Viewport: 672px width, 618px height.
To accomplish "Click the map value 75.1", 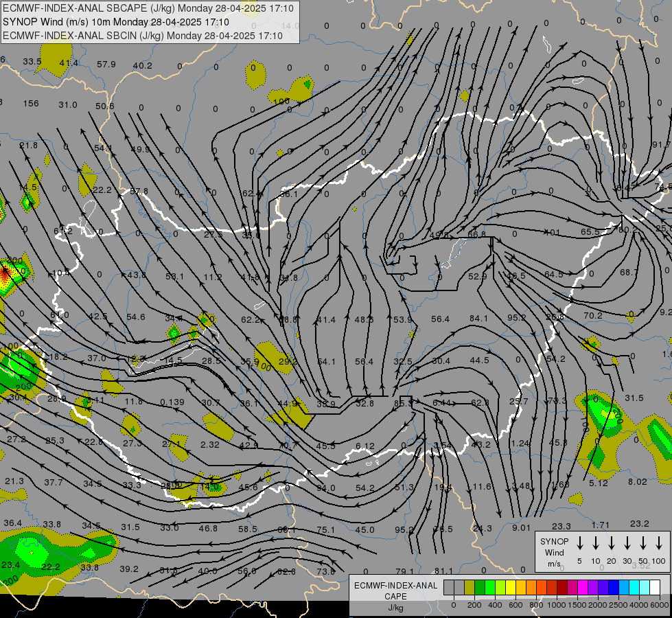I will click(326, 530).
